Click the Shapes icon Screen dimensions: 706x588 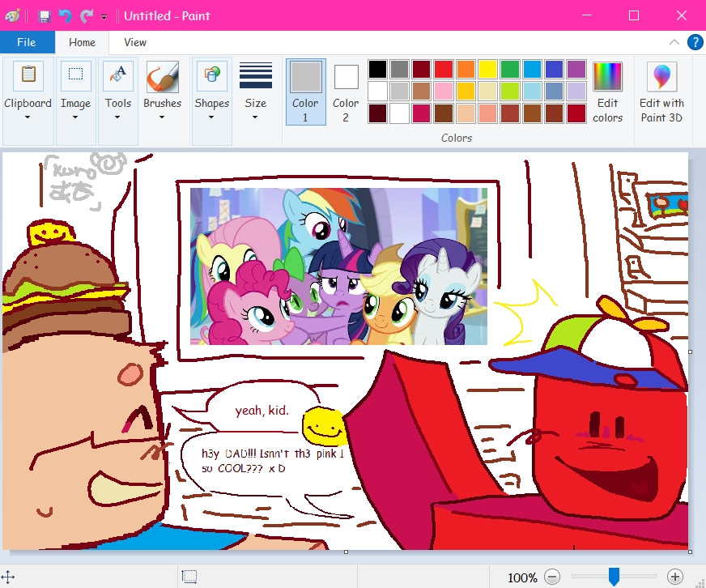(x=212, y=75)
